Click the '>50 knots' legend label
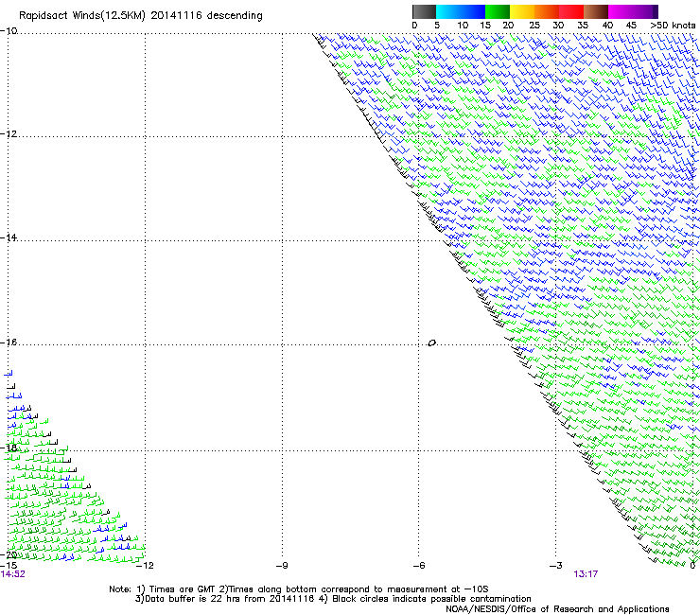Image resolution: width=700 pixels, height=615 pixels. 673,26
